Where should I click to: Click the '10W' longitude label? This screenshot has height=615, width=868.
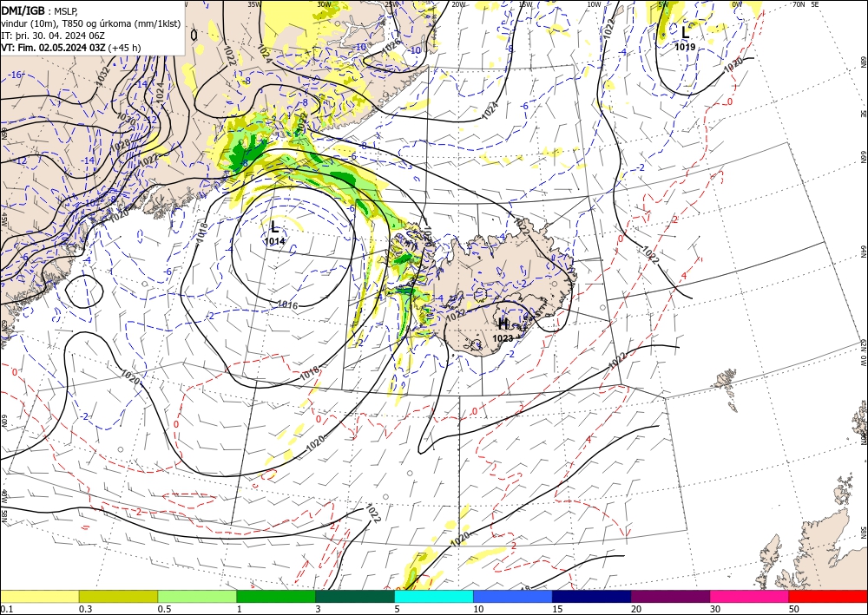(594, 4)
